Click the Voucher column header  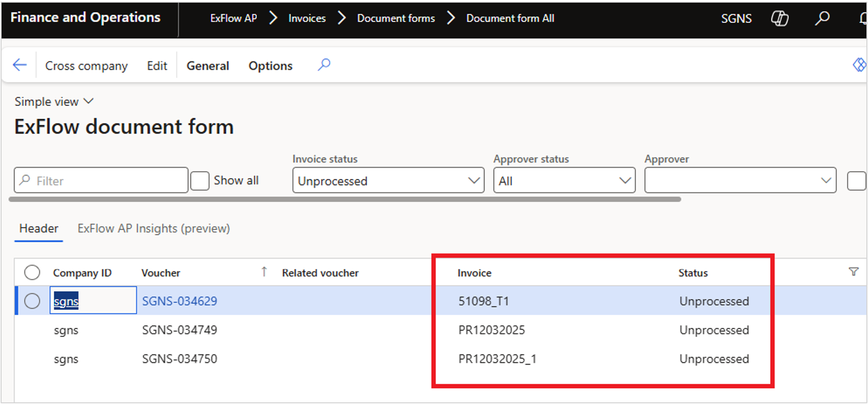[161, 273]
